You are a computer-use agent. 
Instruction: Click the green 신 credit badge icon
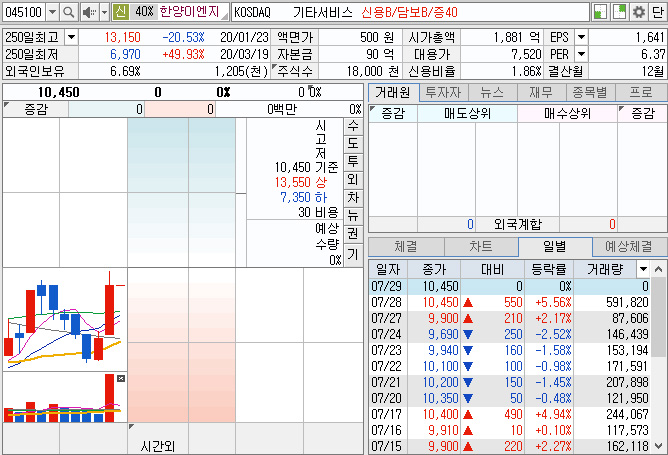pyautogui.click(x=121, y=12)
